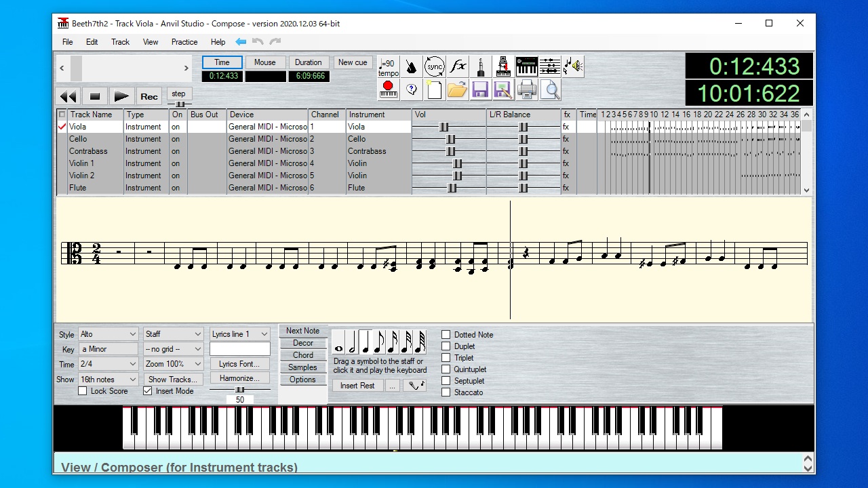The height and width of the screenshot is (488, 868).
Task: Select the half note symbol
Action: tap(352, 342)
